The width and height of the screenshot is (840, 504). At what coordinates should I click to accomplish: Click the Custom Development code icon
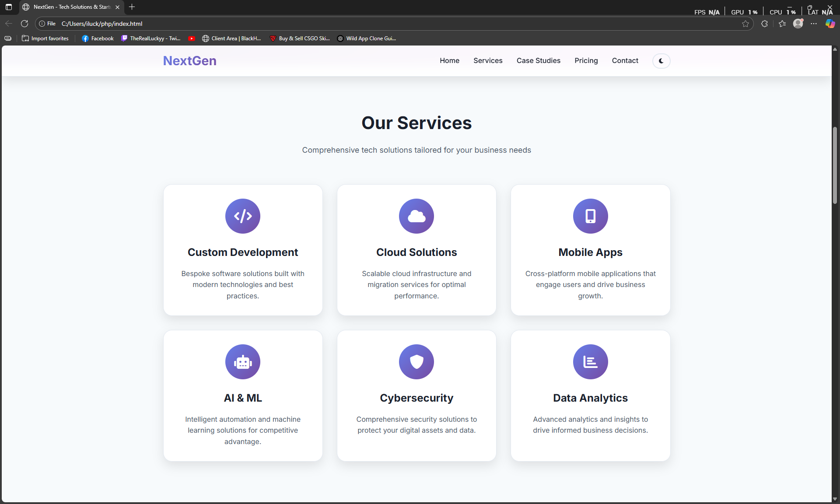click(x=243, y=216)
